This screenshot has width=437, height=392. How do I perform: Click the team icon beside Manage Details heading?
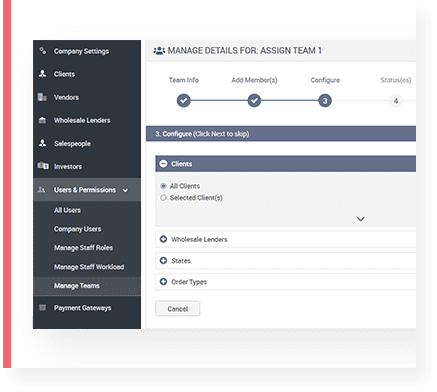coord(159,51)
